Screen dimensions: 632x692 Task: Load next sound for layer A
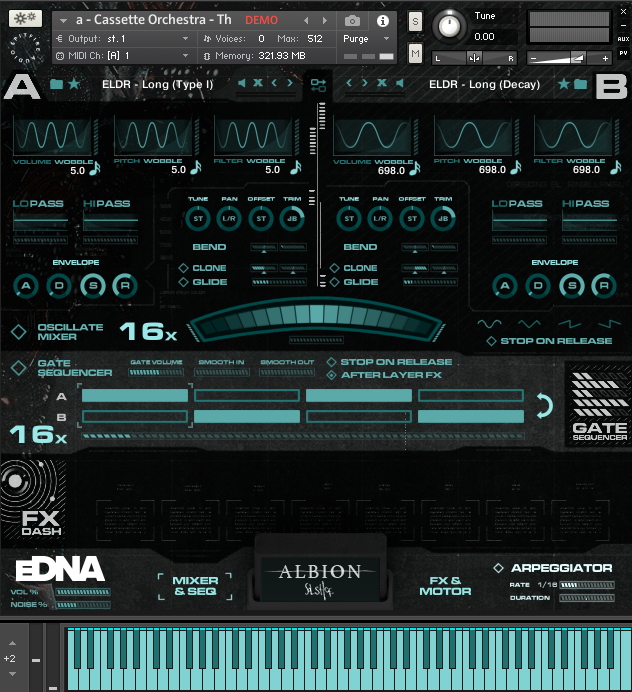[290, 83]
